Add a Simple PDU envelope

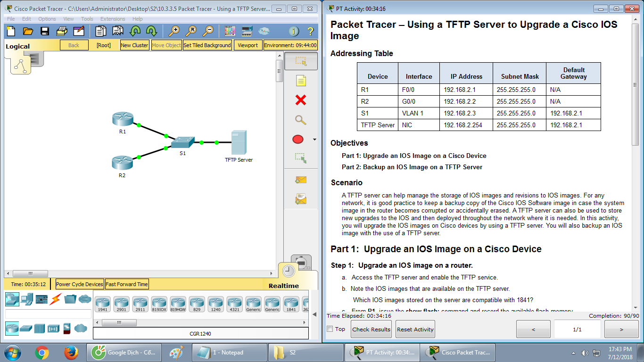[301, 180]
